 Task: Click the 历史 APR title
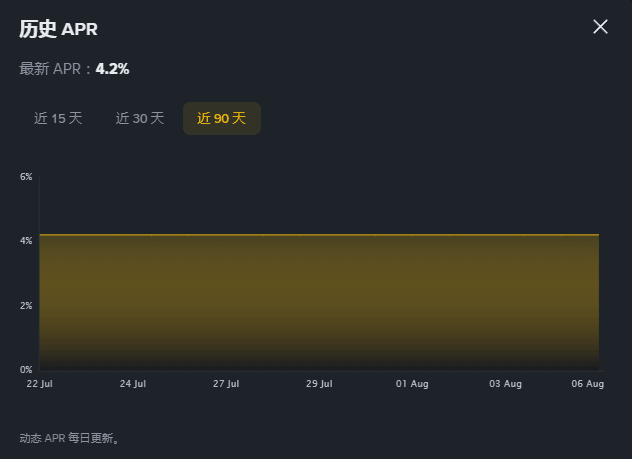coord(58,29)
